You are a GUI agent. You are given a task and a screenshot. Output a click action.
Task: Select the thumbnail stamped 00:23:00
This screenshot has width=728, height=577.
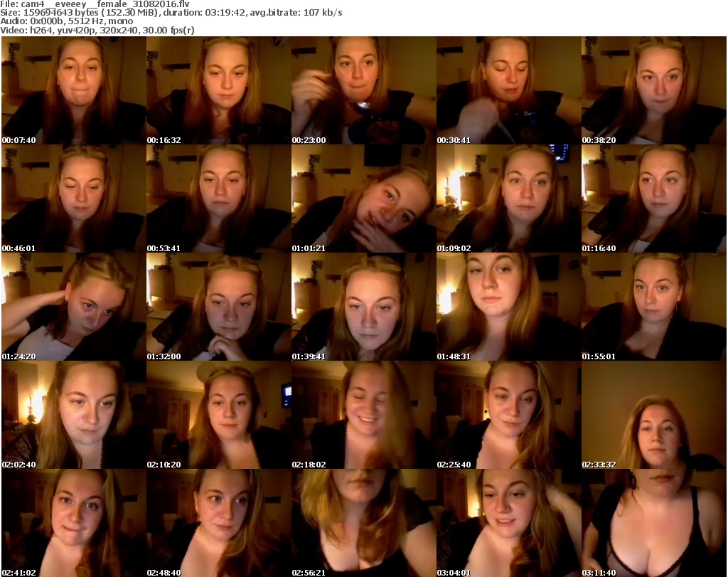coord(363,90)
